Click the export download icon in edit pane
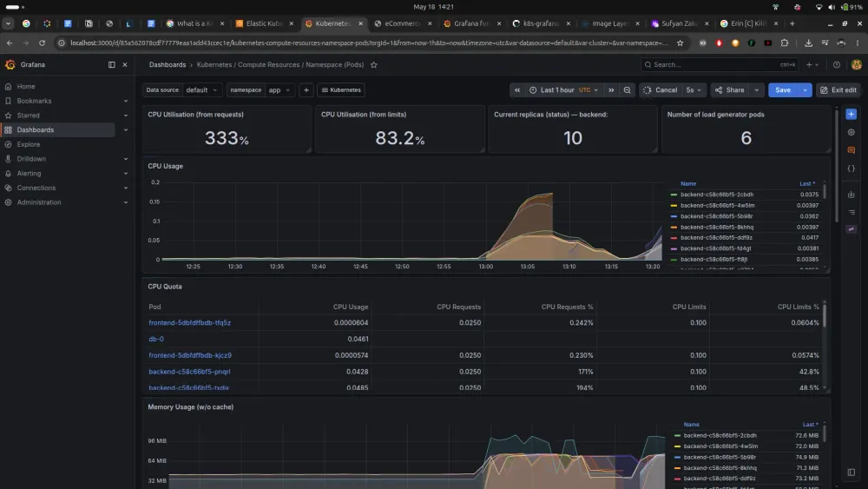This screenshot has height=489, width=868. [x=852, y=195]
